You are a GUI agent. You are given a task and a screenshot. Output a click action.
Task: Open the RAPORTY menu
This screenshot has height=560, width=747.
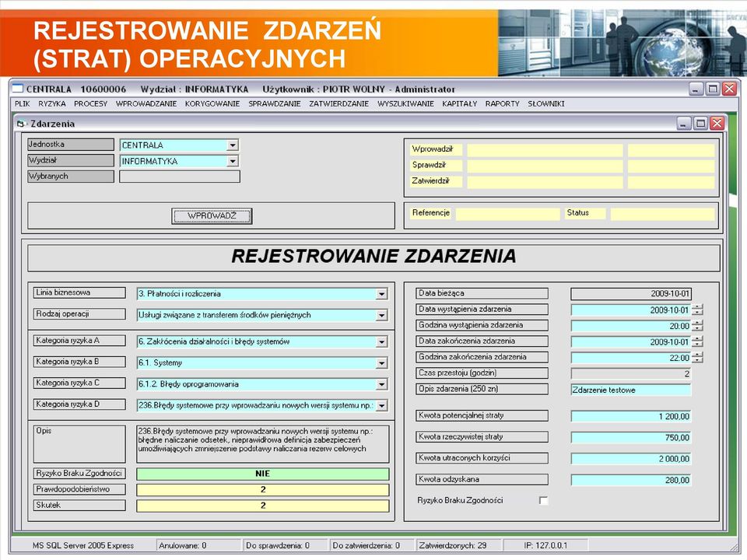[x=502, y=103]
